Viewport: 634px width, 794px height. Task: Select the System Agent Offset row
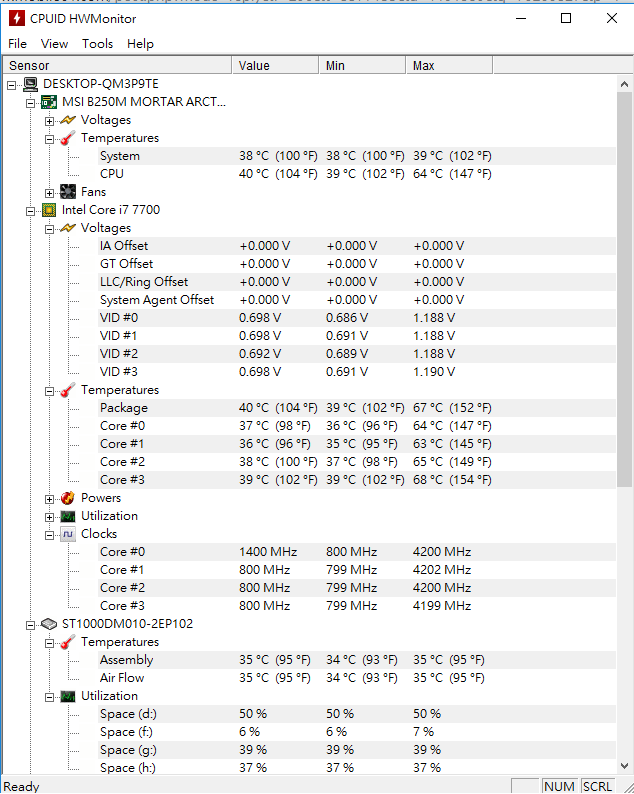click(357, 300)
